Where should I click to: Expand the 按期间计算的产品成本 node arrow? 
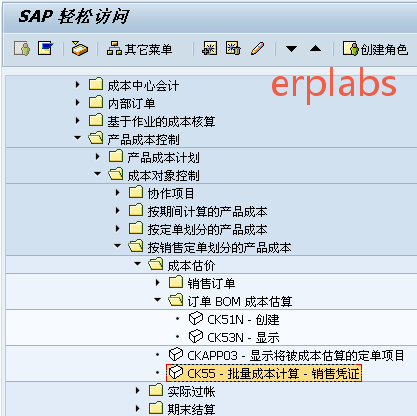point(117,211)
